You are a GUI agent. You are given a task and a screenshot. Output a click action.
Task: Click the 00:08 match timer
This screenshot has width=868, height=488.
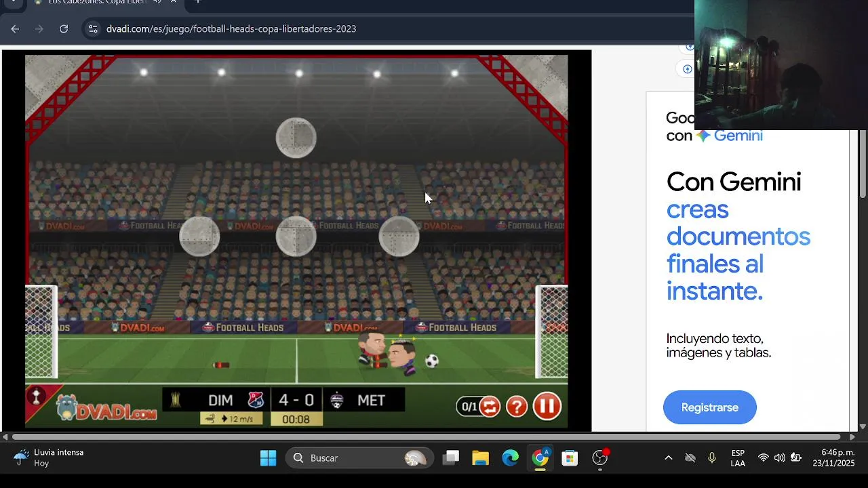(296, 420)
